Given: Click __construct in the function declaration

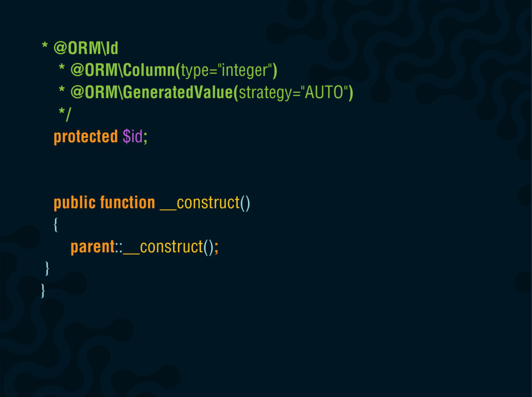Looking at the screenshot, I should 200,203.
